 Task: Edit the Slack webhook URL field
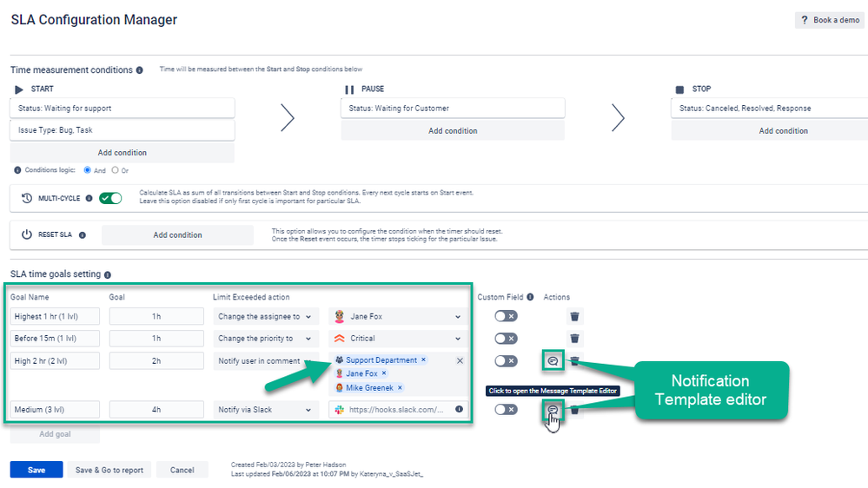(x=396, y=410)
